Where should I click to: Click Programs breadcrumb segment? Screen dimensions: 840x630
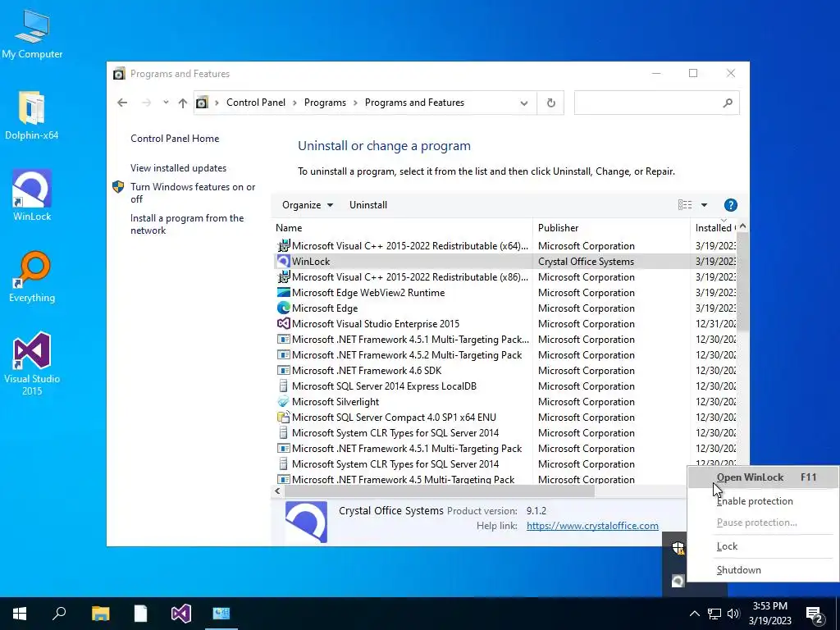pos(325,103)
